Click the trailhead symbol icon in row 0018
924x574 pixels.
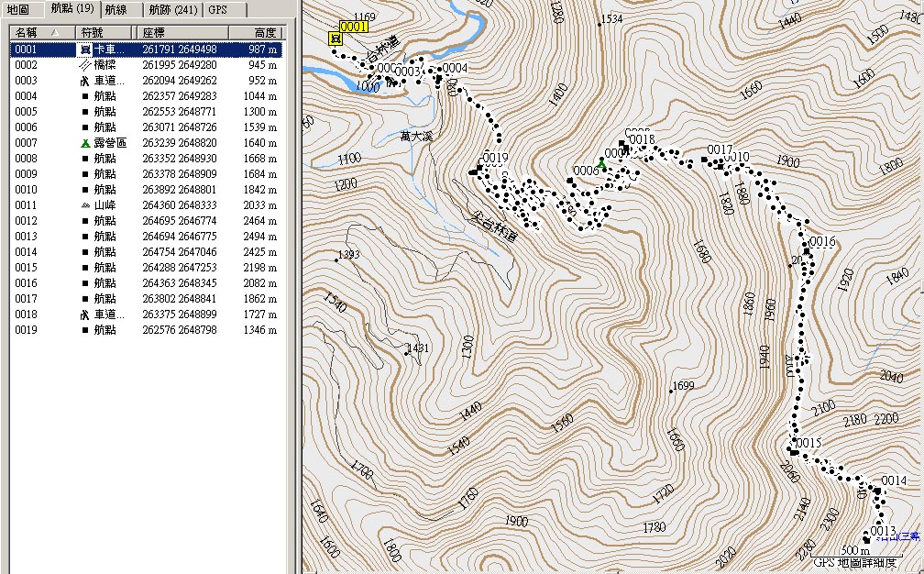click(x=85, y=315)
